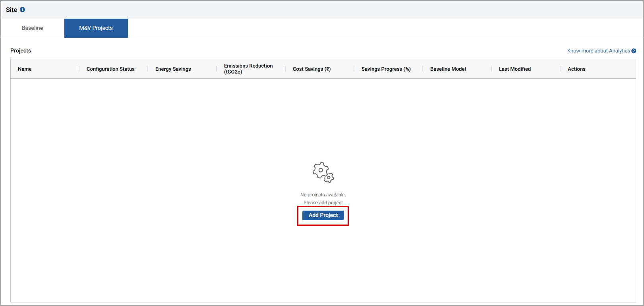This screenshot has height=306, width=644.
Task: Click the Cost Savings column header
Action: [311, 69]
